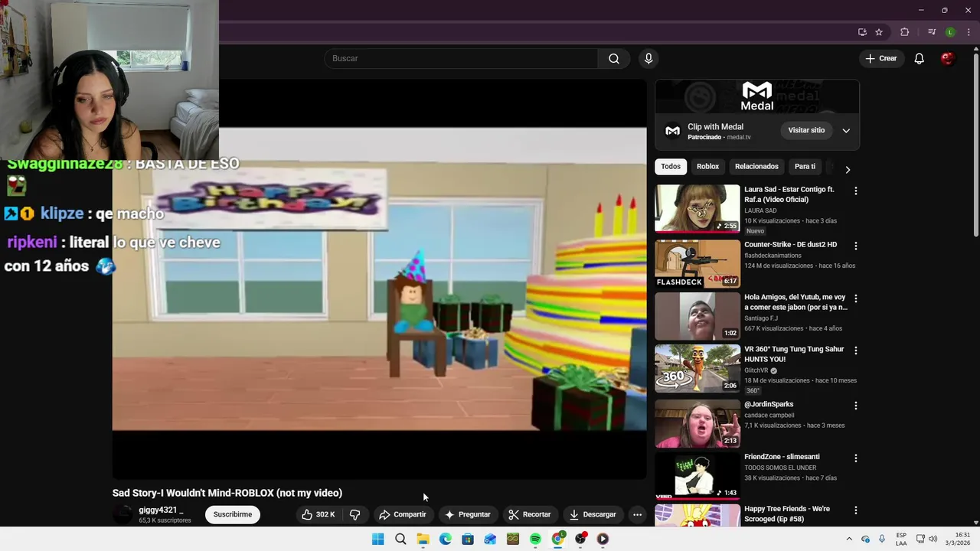Open options menu for @JordinSparks video
980x551 pixels.
(x=855, y=406)
